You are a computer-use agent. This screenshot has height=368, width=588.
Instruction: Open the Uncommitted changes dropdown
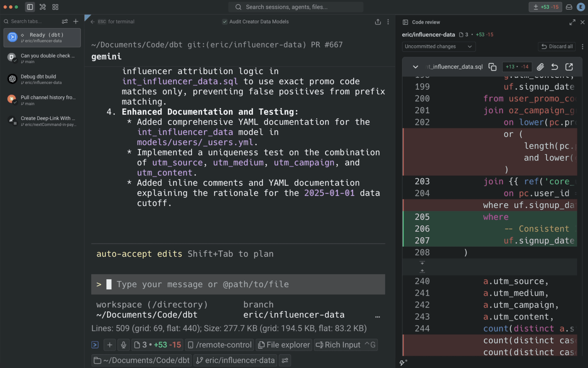(439, 47)
